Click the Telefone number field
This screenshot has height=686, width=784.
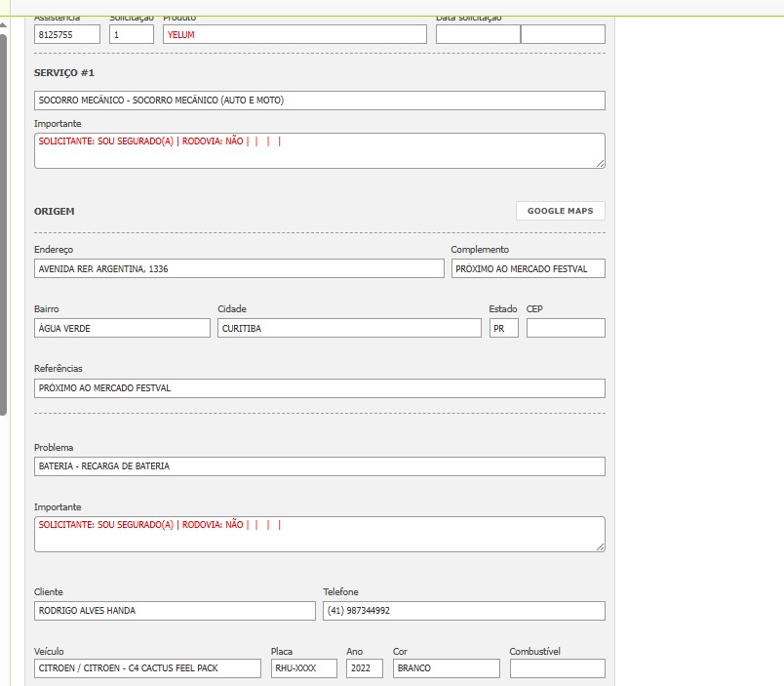tap(463, 611)
